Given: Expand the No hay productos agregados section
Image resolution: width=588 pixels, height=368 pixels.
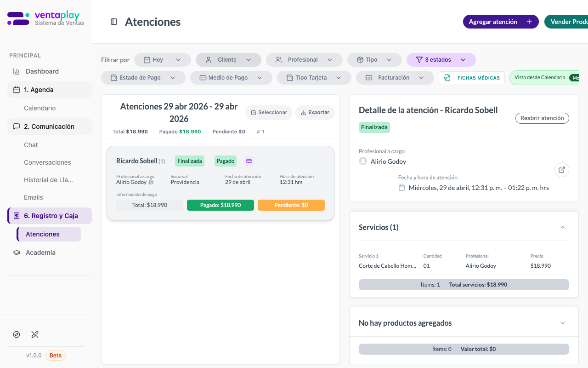Looking at the screenshot, I should click(563, 323).
